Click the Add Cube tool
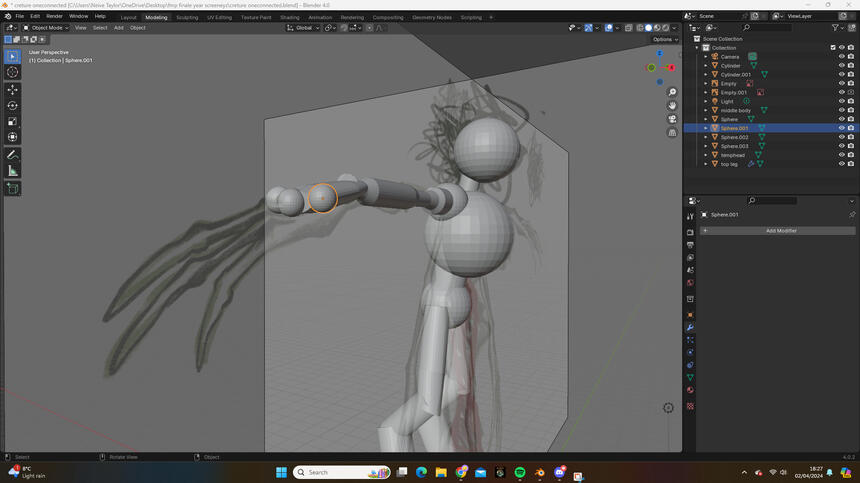This screenshot has width=860, height=483. tap(12, 188)
